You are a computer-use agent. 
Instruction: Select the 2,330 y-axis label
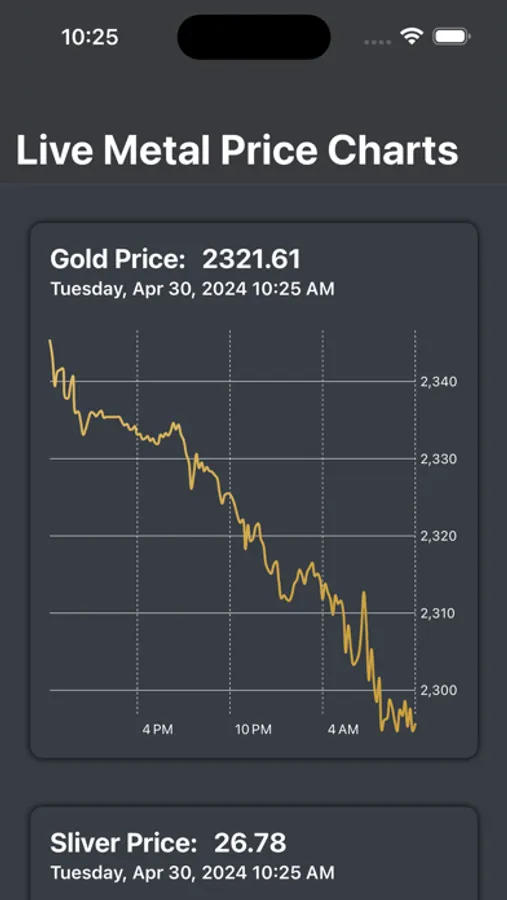coord(439,459)
